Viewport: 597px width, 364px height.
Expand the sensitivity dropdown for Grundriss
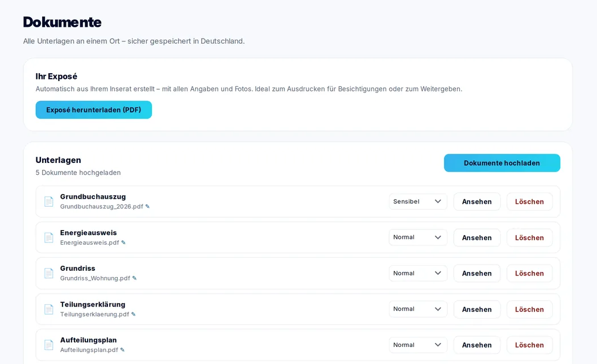coord(418,273)
